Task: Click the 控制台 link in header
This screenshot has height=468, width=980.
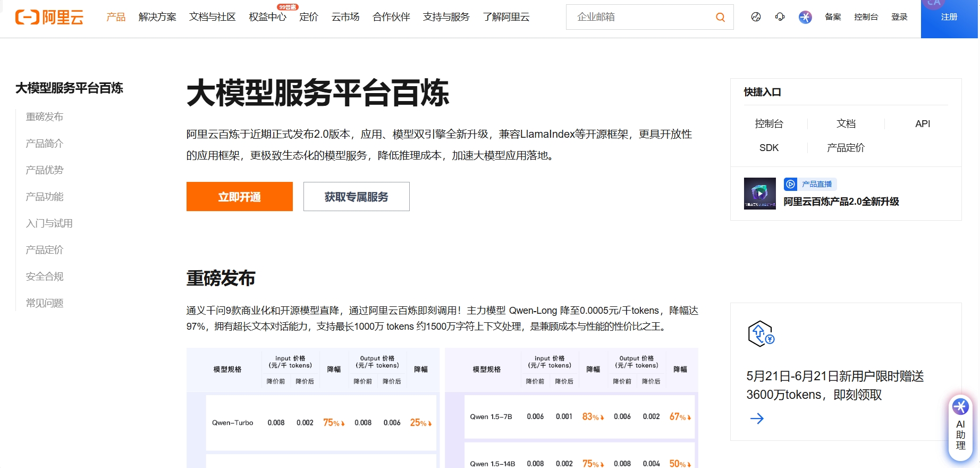Action: click(866, 17)
